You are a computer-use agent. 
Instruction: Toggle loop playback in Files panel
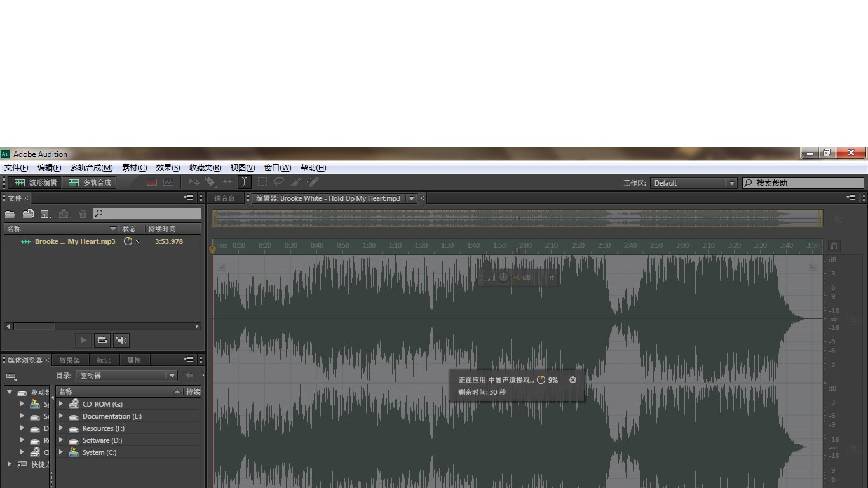(x=102, y=341)
